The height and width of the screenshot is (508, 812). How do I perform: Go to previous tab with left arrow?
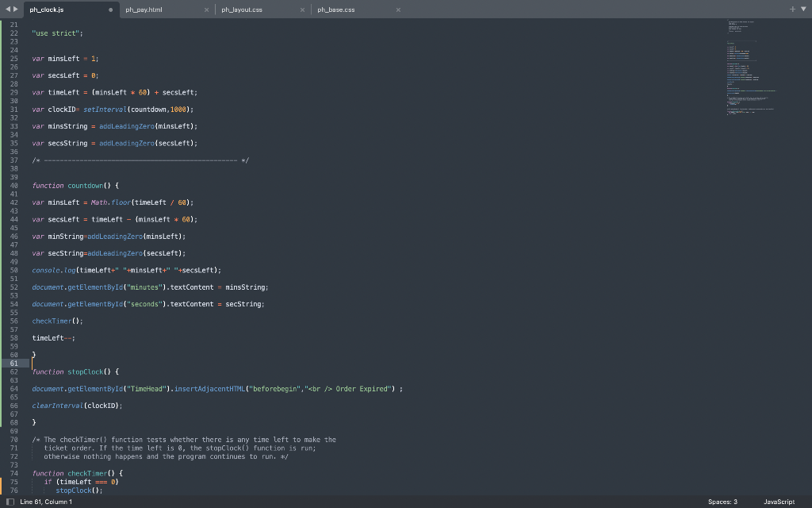pos(8,9)
